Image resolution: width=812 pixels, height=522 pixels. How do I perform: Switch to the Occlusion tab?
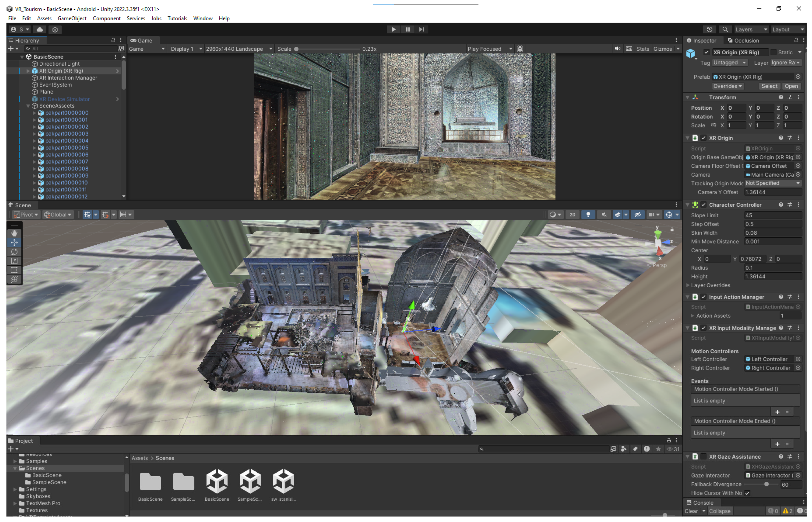[743, 40]
